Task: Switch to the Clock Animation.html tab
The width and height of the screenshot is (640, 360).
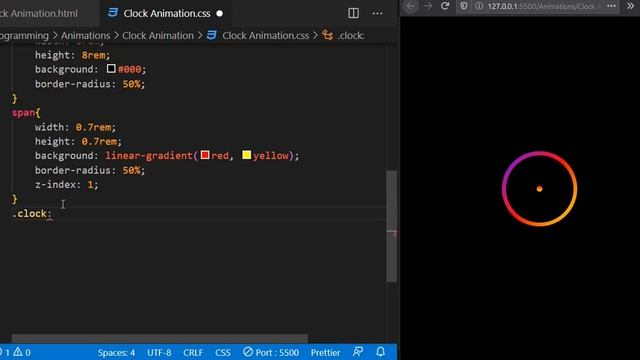Action: (x=39, y=13)
